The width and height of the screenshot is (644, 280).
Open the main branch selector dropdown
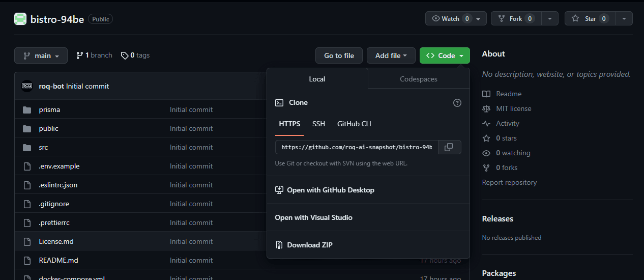(x=41, y=55)
